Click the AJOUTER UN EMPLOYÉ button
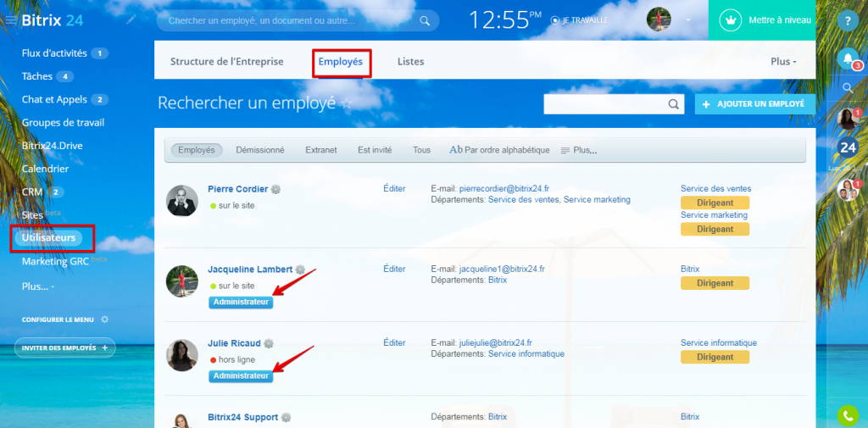The height and width of the screenshot is (428, 868). pos(755,104)
